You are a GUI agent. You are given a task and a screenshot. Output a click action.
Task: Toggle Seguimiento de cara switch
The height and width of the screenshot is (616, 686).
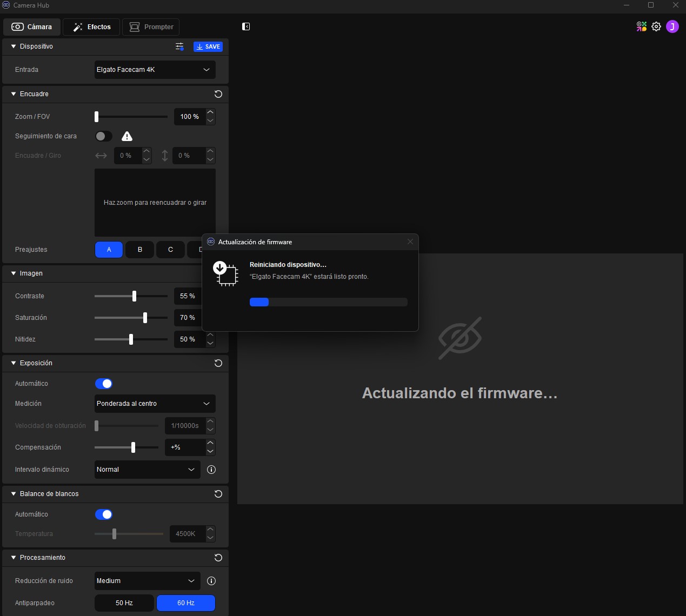103,136
